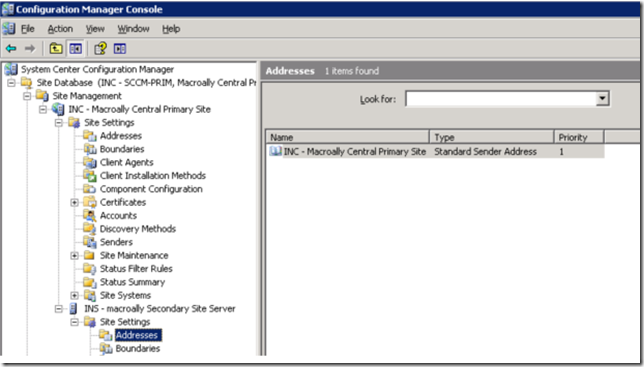Image resolution: width=644 pixels, height=367 pixels.
Task: Click the address entry icon in results list
Action: (x=275, y=151)
